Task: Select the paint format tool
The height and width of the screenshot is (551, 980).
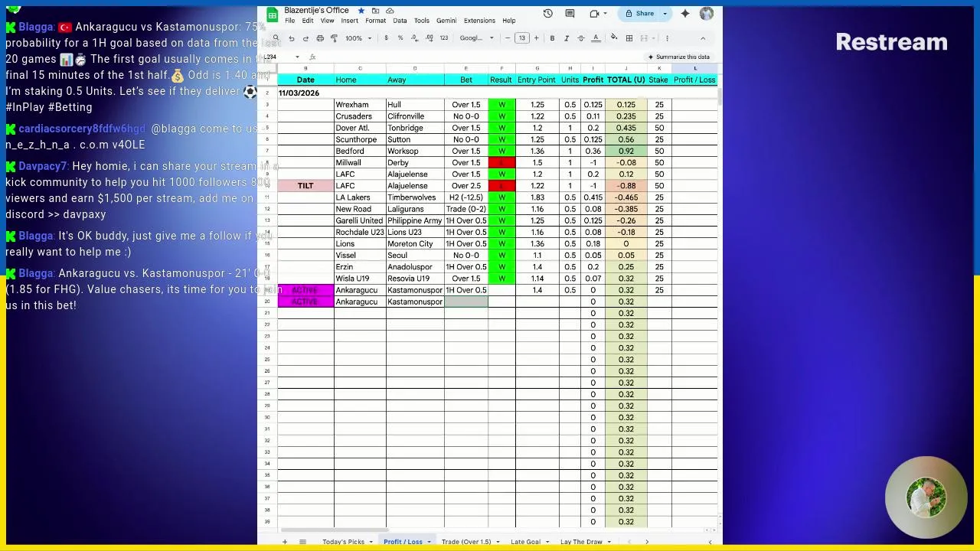Action: click(x=334, y=37)
